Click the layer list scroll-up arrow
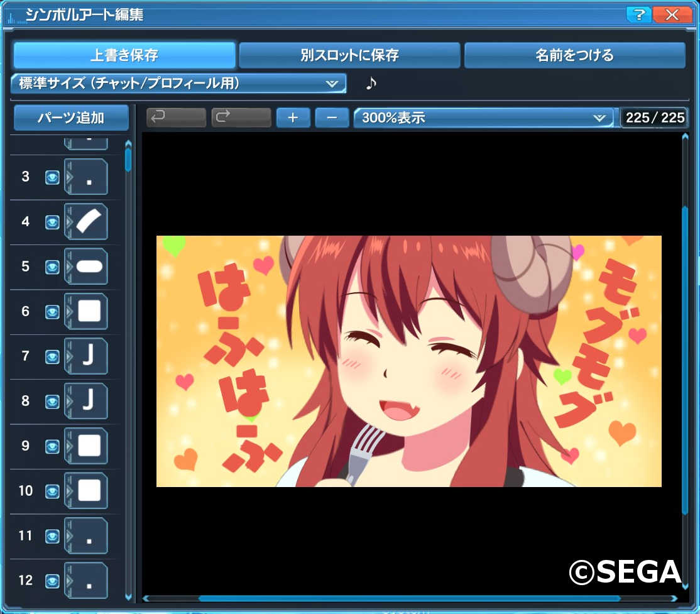 129,143
